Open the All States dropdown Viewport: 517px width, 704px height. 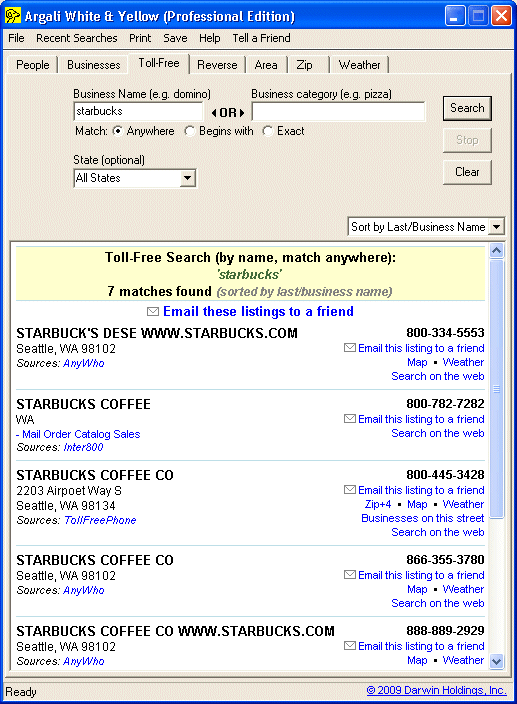135,178
